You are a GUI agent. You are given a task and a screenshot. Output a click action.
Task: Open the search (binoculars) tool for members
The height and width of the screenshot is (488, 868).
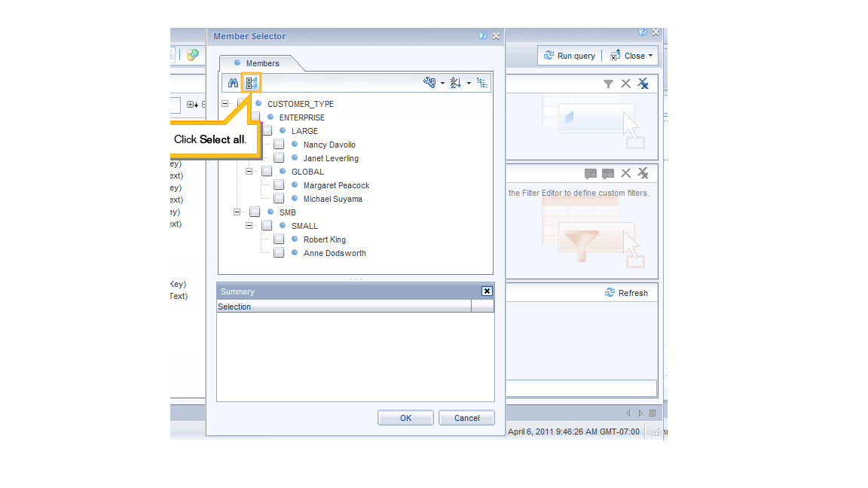click(232, 83)
